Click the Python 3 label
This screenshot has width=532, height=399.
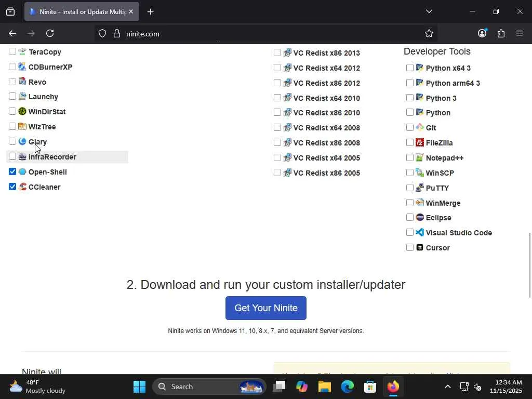[x=441, y=98]
